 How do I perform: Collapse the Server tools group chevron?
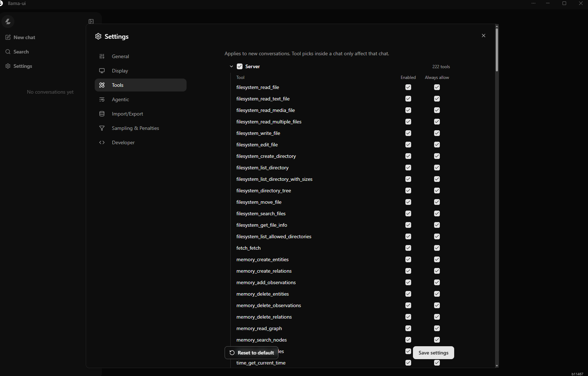click(231, 66)
